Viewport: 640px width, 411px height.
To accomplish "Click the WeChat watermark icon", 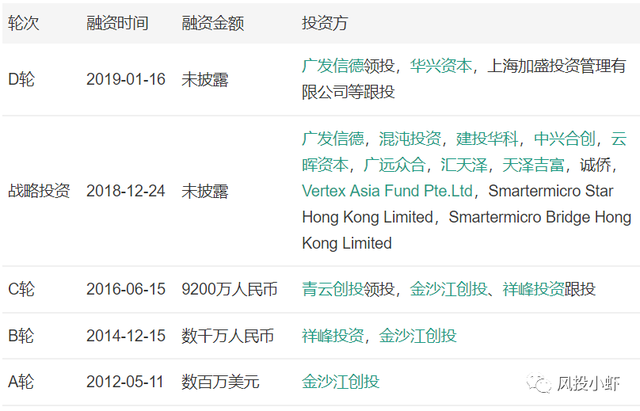I will (539, 383).
